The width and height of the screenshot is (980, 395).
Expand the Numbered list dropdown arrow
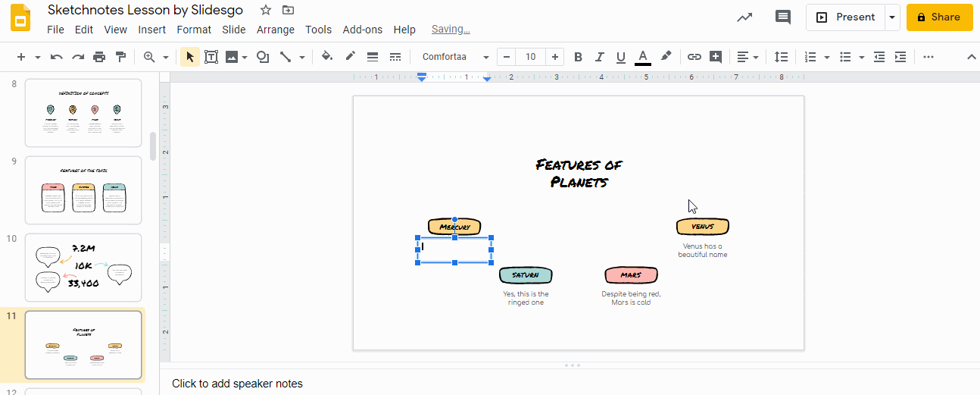coord(827,57)
